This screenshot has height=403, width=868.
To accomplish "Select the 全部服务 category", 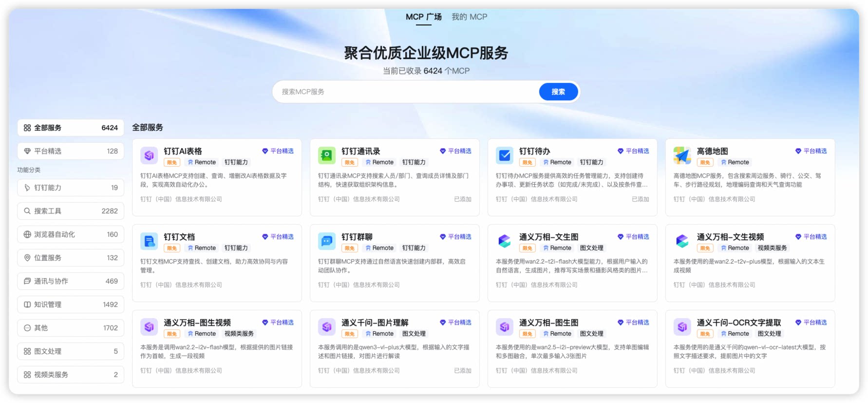I will click(71, 128).
